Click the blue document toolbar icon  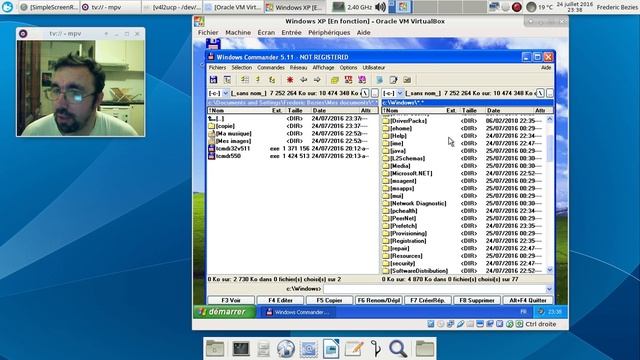(x=380, y=80)
